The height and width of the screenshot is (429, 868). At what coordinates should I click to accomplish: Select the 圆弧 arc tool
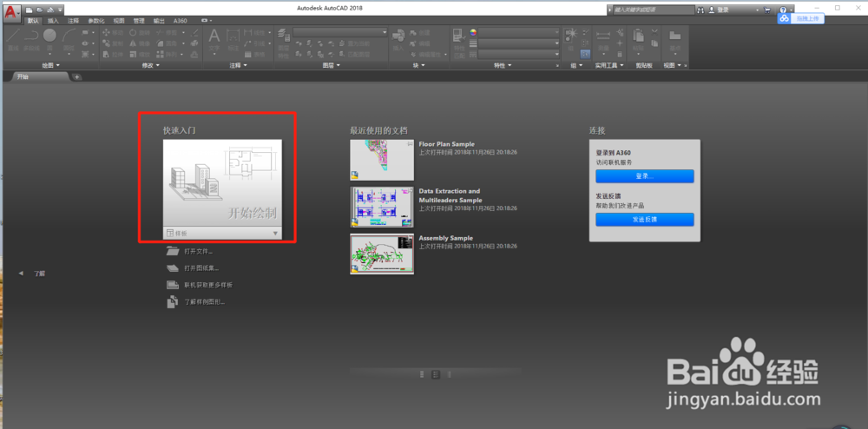click(69, 40)
